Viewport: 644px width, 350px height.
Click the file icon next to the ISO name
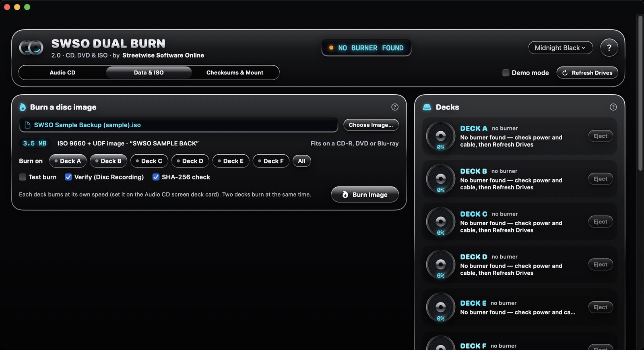point(27,125)
